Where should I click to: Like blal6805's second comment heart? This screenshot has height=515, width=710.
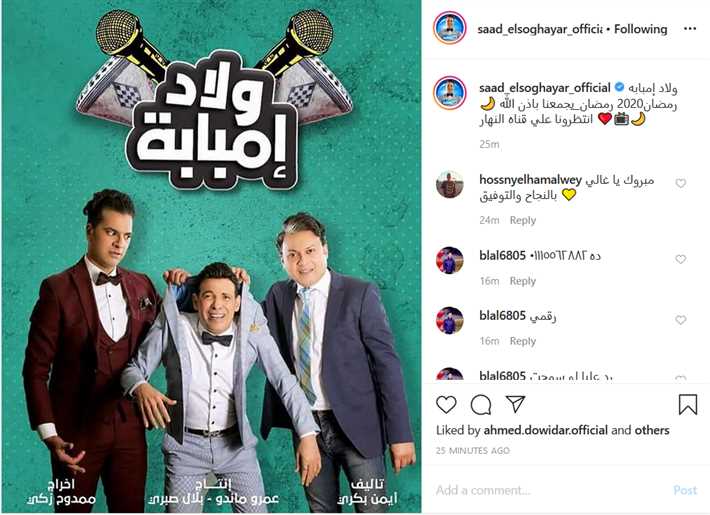(681, 320)
